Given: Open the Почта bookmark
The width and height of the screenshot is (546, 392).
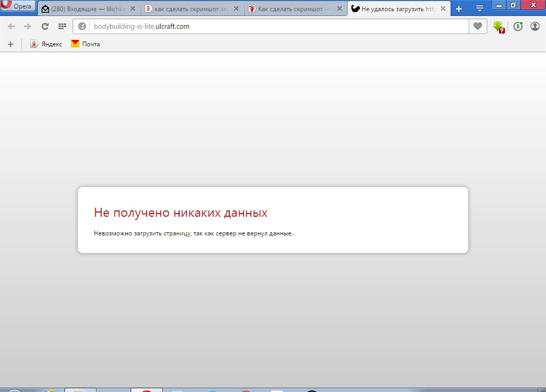Looking at the screenshot, I should (85, 44).
